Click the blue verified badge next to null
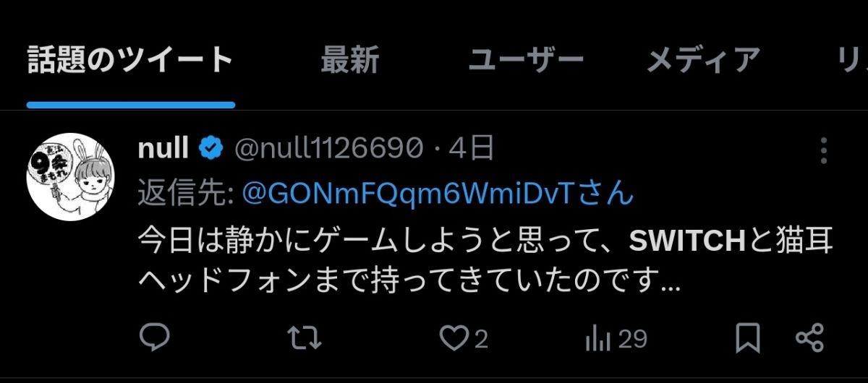This screenshot has width=868, height=383. [210, 150]
